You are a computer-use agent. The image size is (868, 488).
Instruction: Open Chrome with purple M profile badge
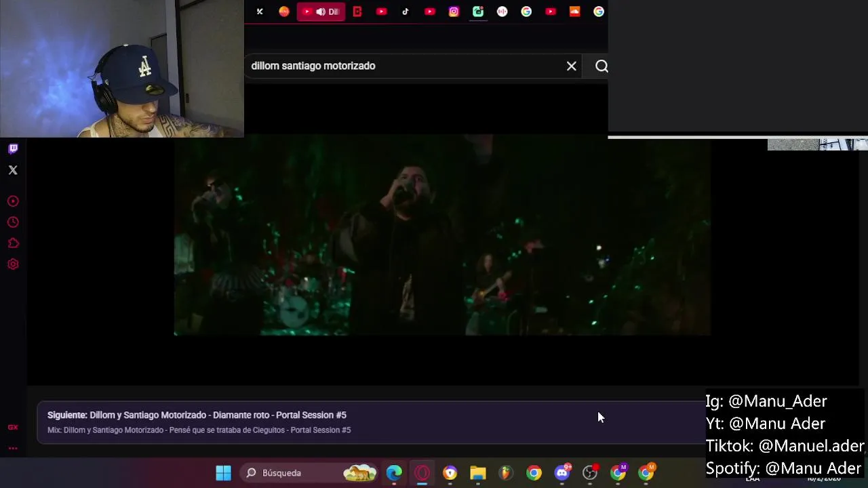click(x=618, y=472)
